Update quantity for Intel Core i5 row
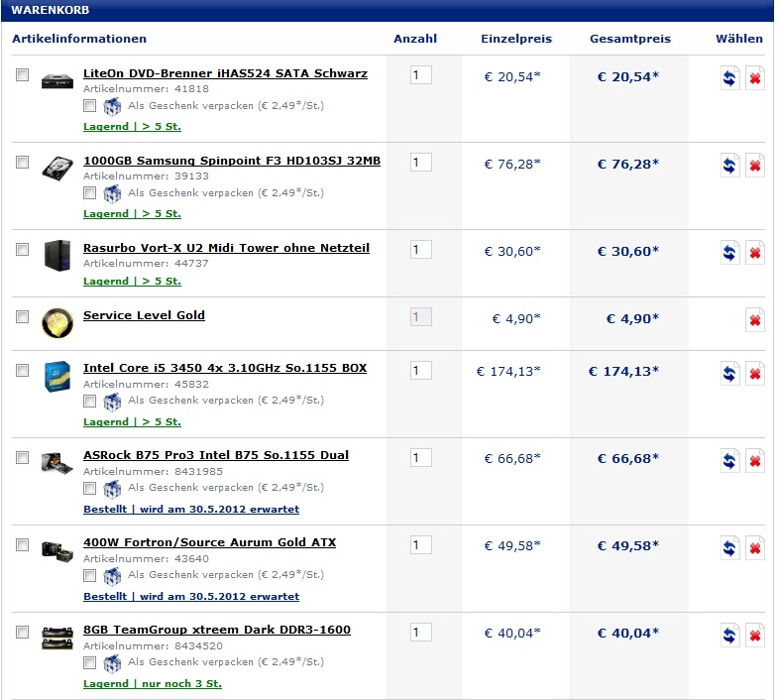Image resolution: width=779 pixels, height=700 pixels. pyautogui.click(x=729, y=374)
